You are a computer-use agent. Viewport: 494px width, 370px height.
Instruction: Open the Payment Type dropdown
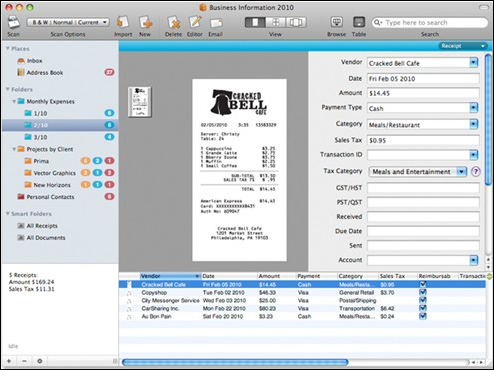point(474,108)
